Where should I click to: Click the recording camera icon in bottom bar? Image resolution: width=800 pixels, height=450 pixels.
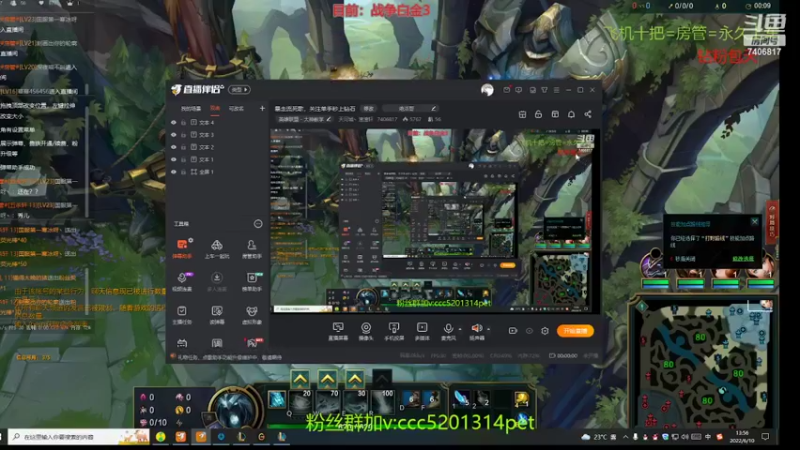[513, 331]
